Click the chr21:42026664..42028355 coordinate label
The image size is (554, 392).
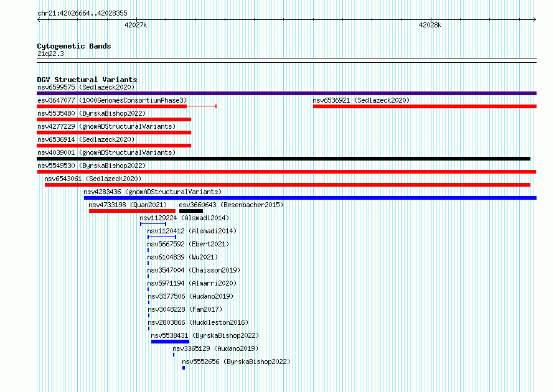point(82,13)
